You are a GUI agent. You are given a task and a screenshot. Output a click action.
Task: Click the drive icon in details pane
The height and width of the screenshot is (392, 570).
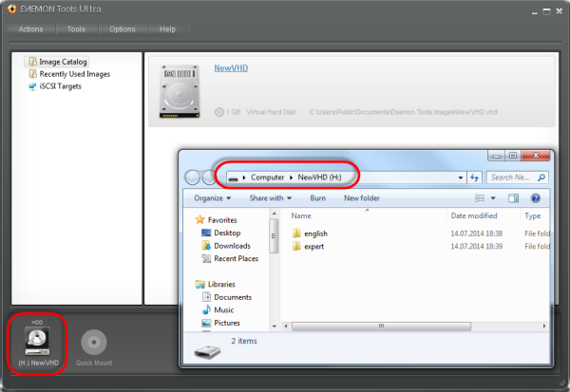(x=207, y=351)
